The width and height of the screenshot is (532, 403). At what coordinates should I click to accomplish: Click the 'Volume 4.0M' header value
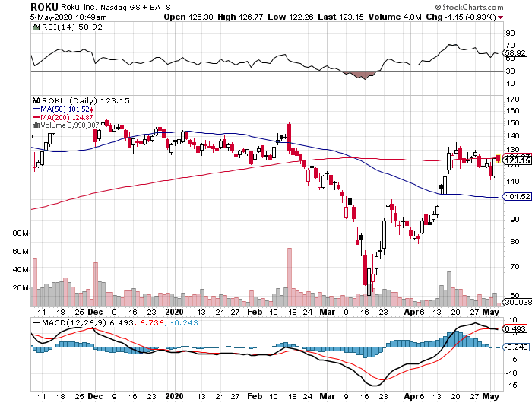coord(395,17)
